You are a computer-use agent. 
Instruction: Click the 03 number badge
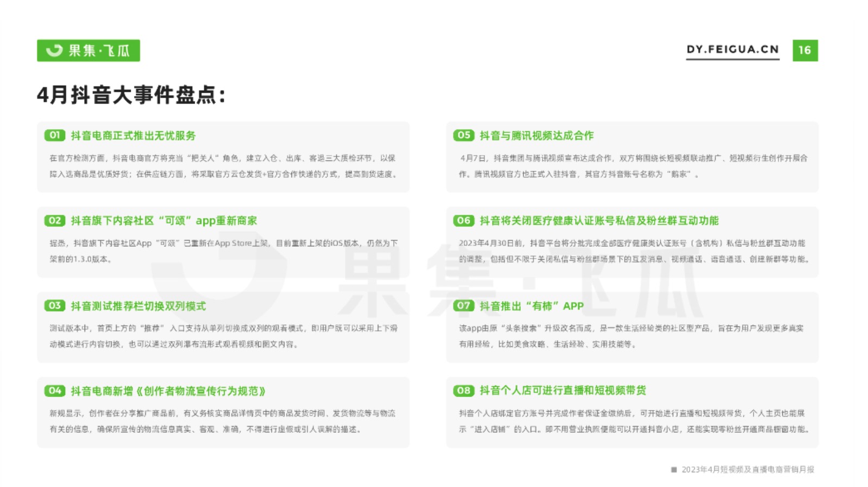[x=55, y=305]
